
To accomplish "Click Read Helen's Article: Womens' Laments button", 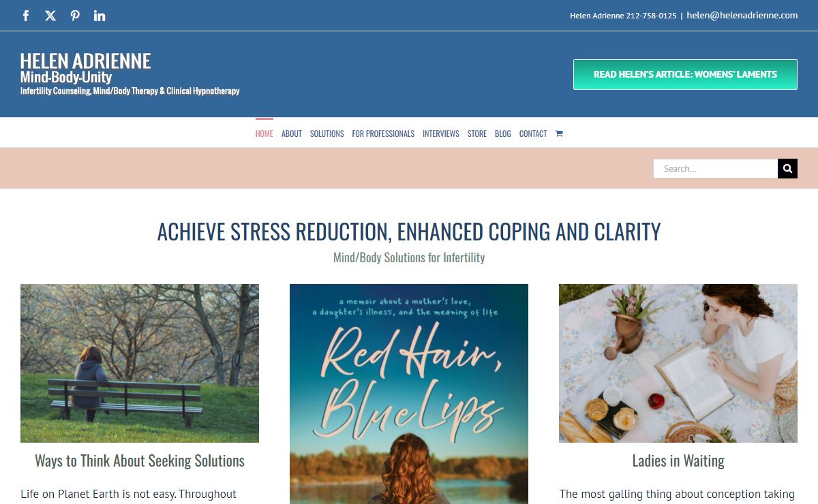I will click(685, 75).
